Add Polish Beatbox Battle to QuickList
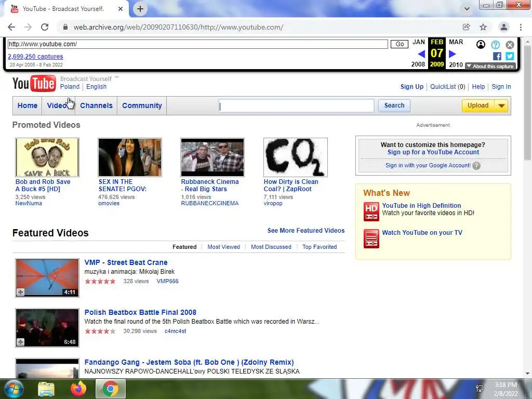 click(x=20, y=342)
